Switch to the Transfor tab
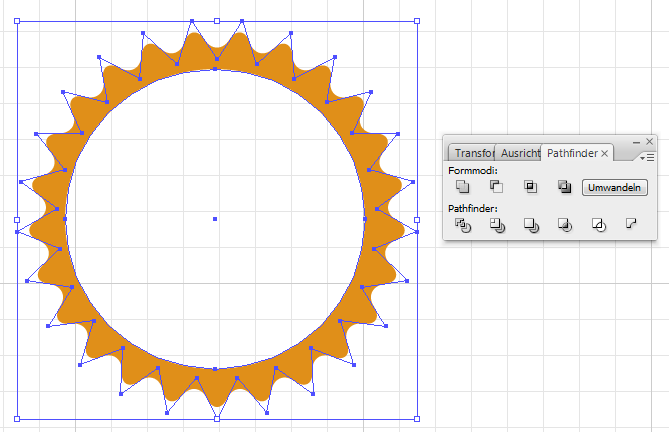Screen dimensions: 669x432 point(472,153)
